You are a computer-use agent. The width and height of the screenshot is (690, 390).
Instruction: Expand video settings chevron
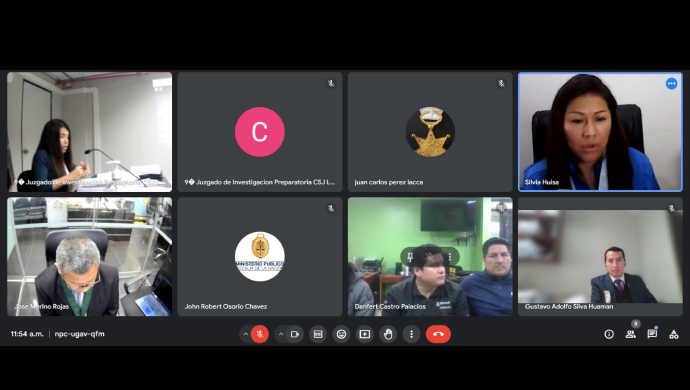click(281, 334)
